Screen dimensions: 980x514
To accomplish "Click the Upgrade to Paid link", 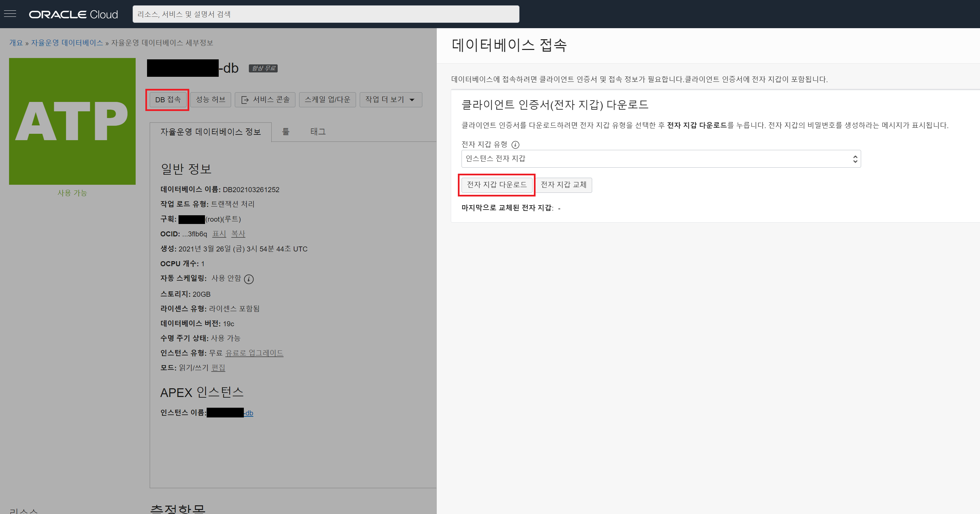I will [x=254, y=353].
